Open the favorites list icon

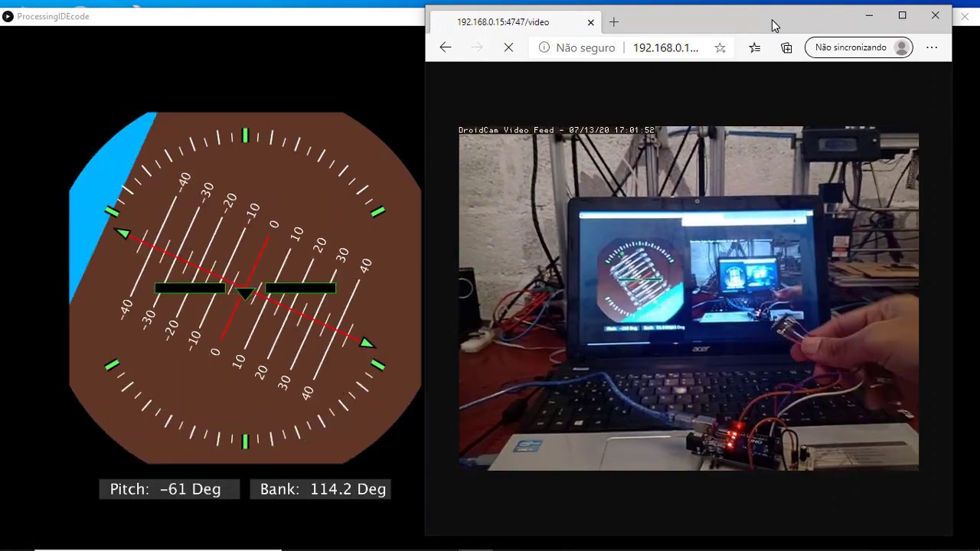pyautogui.click(x=754, y=47)
